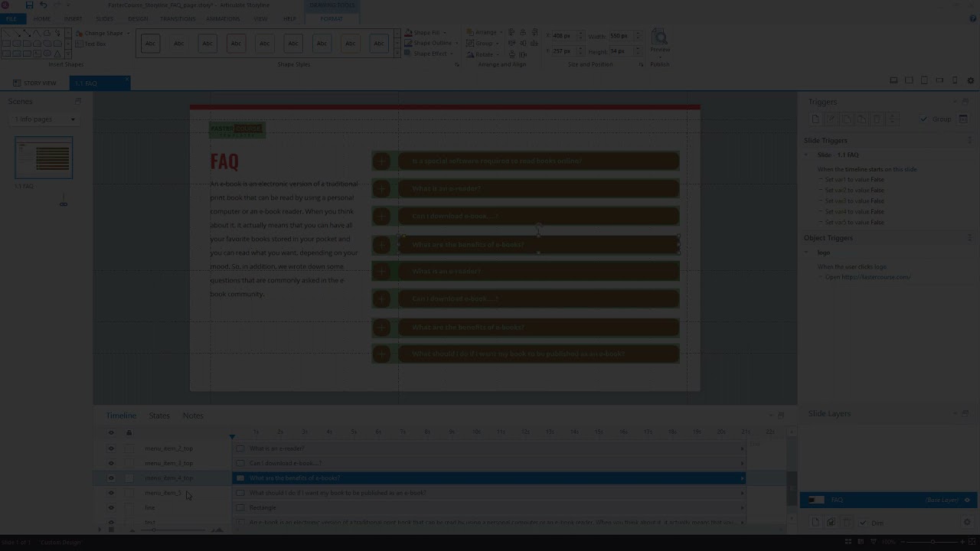
Task: Click the Text Box button
Action: click(x=92, y=44)
